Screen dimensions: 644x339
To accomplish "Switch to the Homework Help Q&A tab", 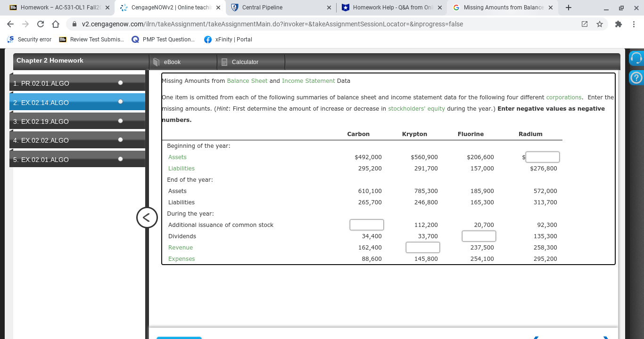I will (x=391, y=8).
